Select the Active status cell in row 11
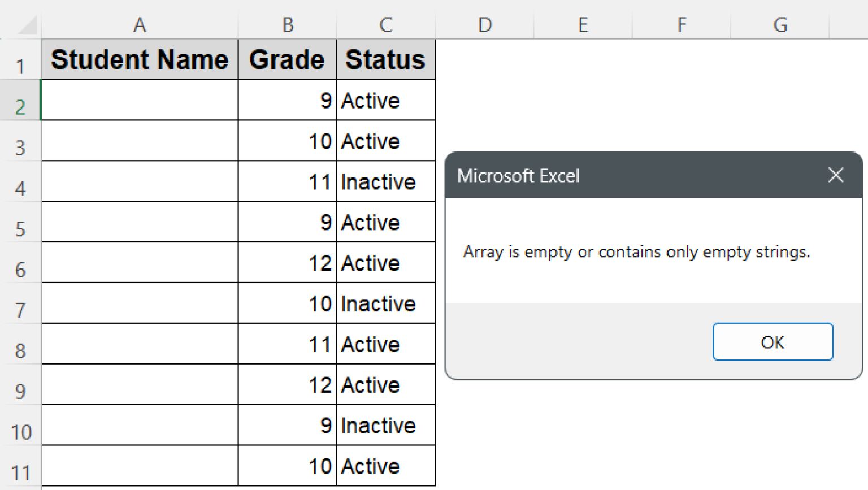The image size is (868, 490). [385, 466]
